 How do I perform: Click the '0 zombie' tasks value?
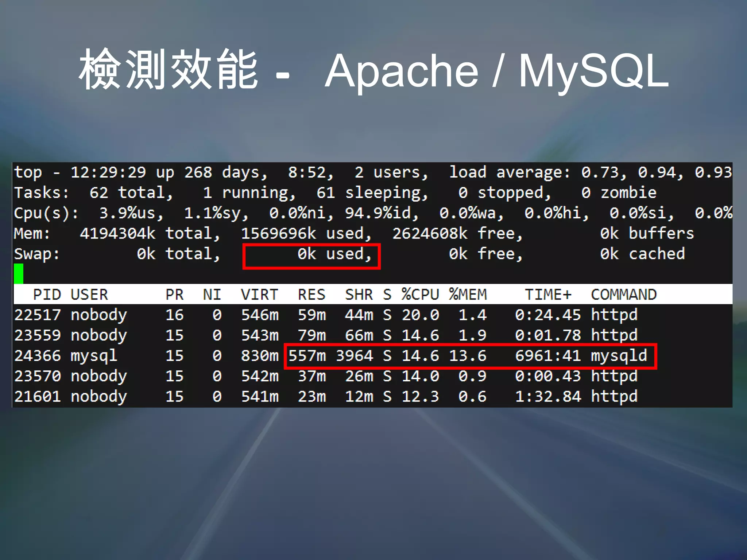(x=619, y=192)
